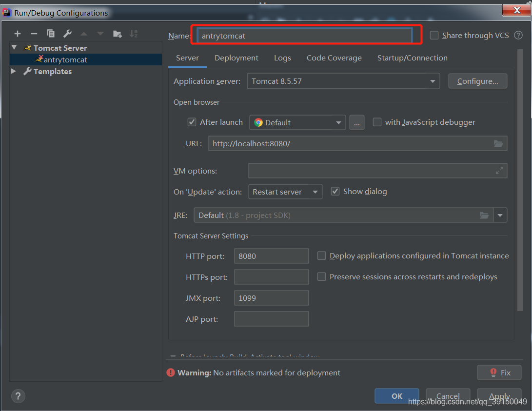Open browser Default dropdown

tap(297, 122)
